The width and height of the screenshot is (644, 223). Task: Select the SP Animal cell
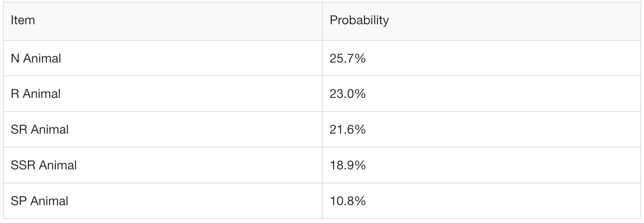click(40, 201)
